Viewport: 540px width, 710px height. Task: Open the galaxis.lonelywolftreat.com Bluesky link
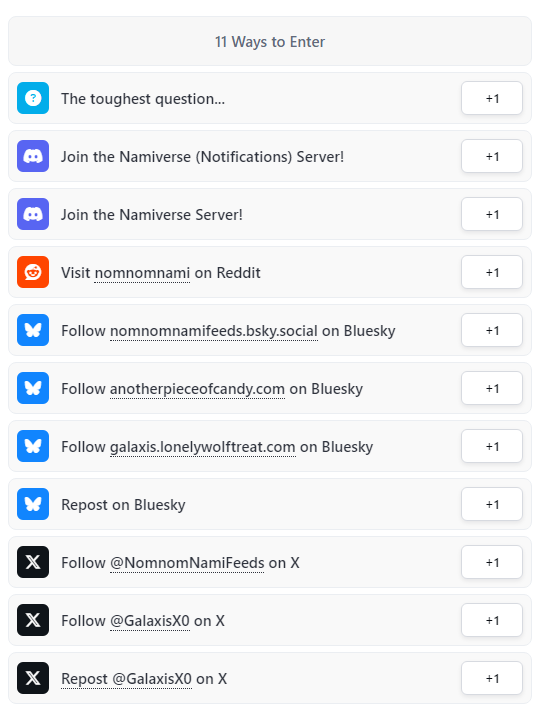(203, 447)
